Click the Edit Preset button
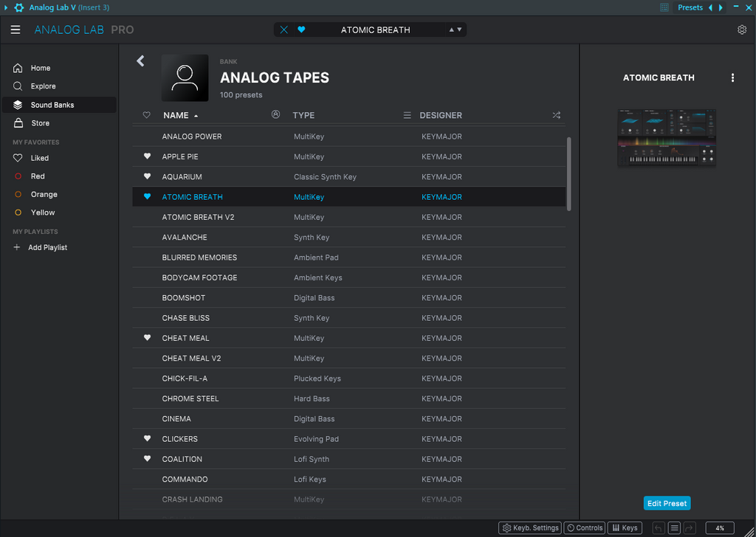Image resolution: width=756 pixels, height=537 pixels. pyautogui.click(x=667, y=503)
